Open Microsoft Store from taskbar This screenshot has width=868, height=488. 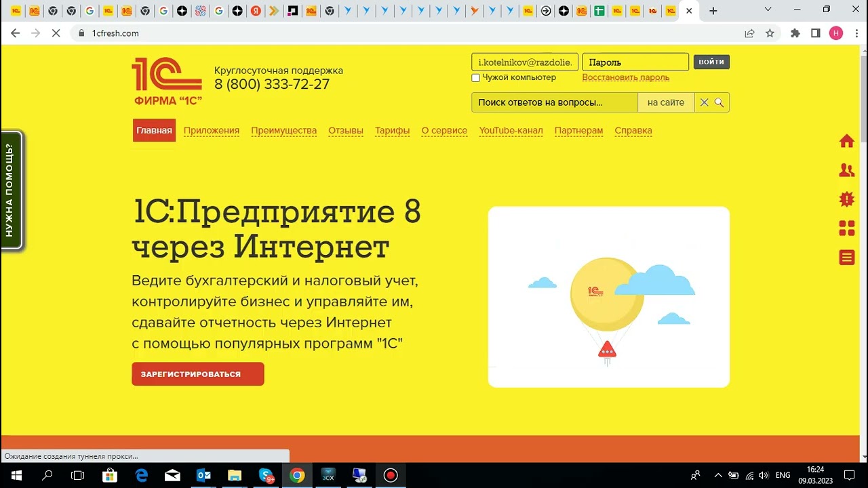[109, 475]
